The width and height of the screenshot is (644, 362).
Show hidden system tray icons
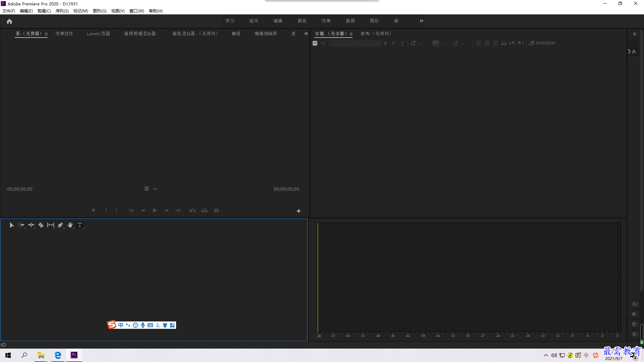tap(546, 355)
